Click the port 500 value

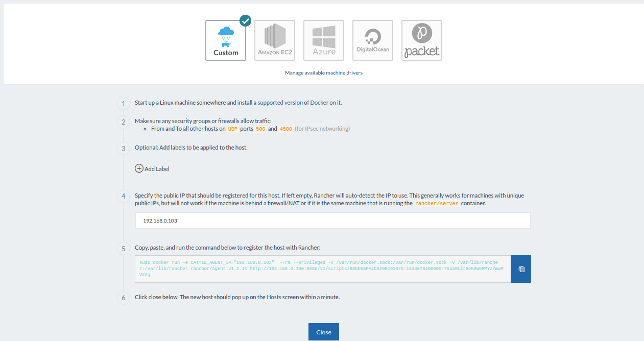pyautogui.click(x=261, y=129)
